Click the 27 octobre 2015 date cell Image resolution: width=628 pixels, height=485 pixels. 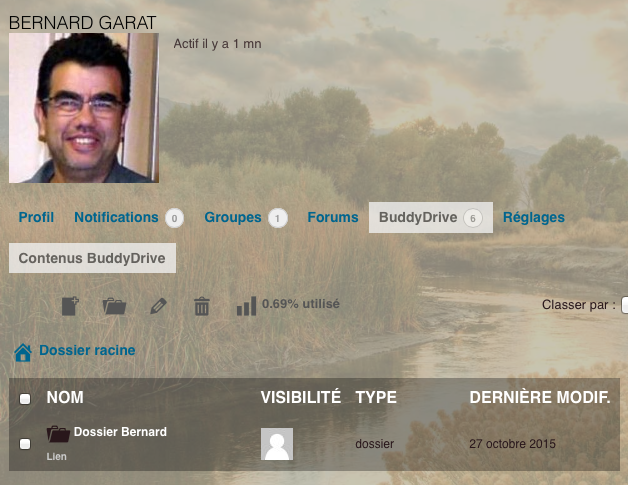tap(512, 444)
